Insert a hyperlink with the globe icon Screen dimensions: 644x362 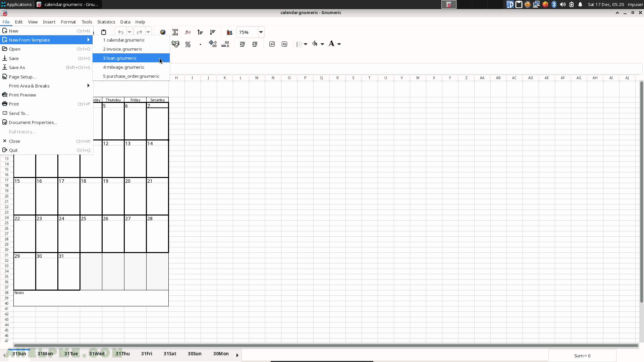163,32
